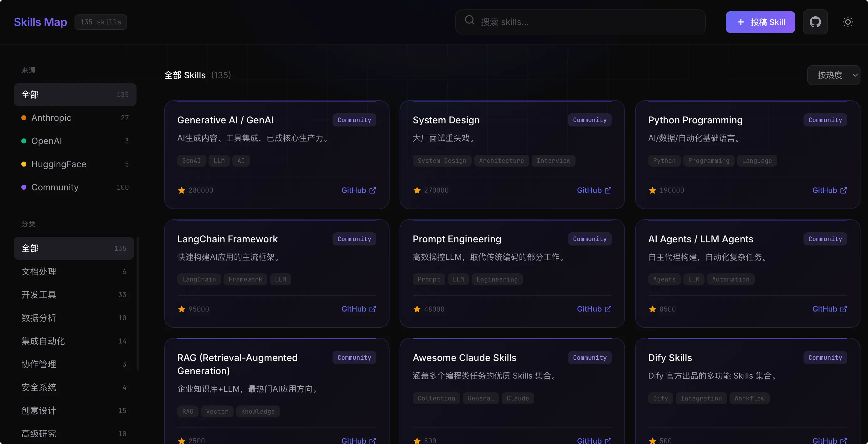Open GitHub link on LangChain Framework card
868x444 pixels.
tap(359, 309)
